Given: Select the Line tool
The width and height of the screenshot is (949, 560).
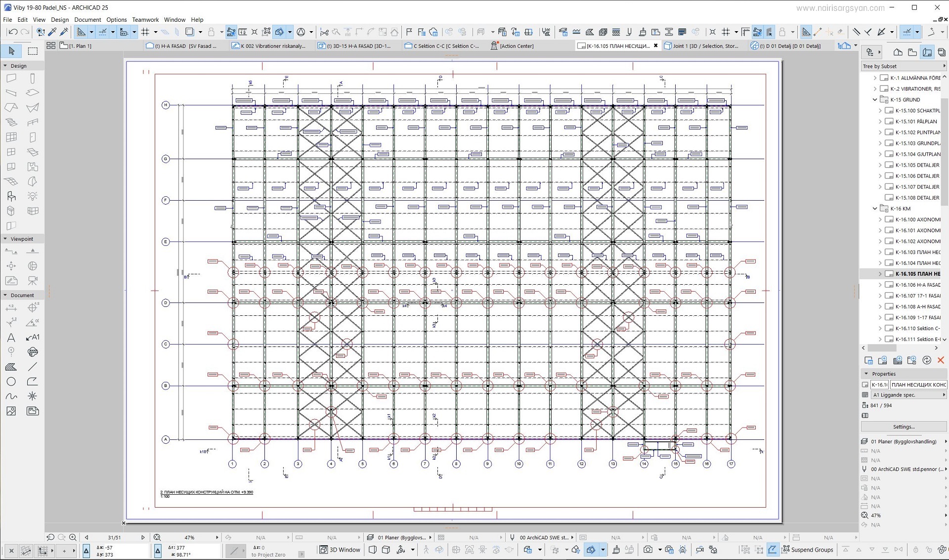Looking at the screenshot, I should pos(32,367).
